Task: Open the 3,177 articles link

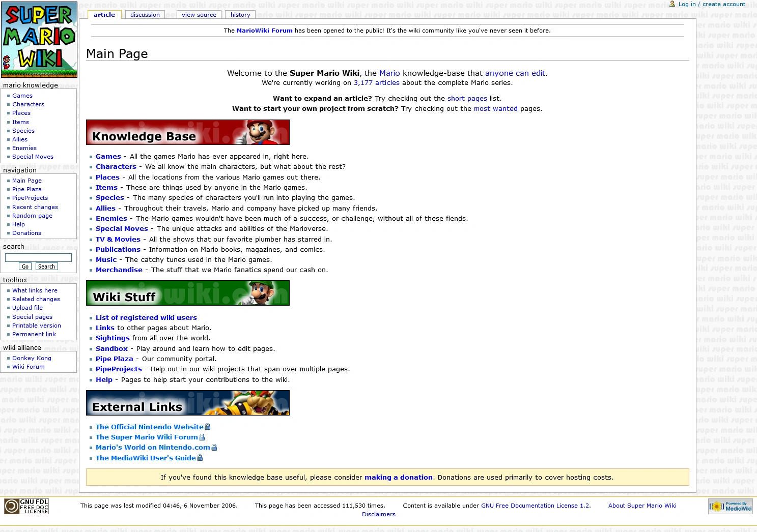Action: [377, 83]
